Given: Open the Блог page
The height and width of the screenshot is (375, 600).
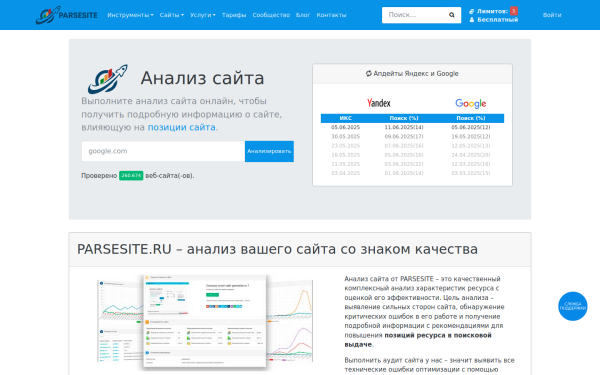Looking at the screenshot, I should pos(303,15).
